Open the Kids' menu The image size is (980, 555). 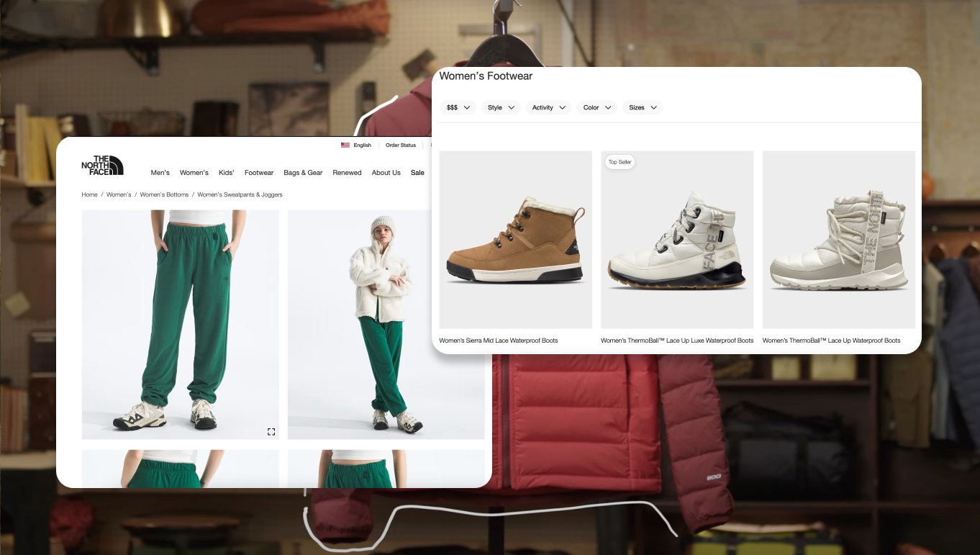pos(227,173)
